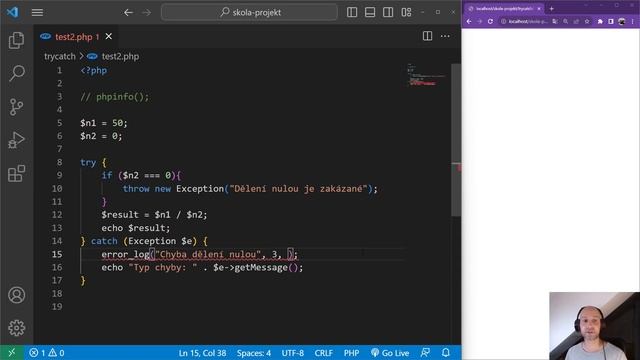Viewport: 640px width, 360px height.
Task: Close the test2.php editor tab
Action: (109, 36)
